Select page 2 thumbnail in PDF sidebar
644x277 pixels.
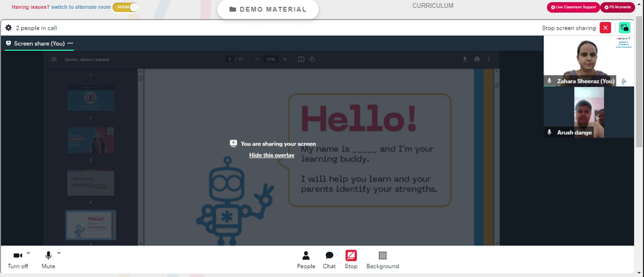pyautogui.click(x=91, y=140)
